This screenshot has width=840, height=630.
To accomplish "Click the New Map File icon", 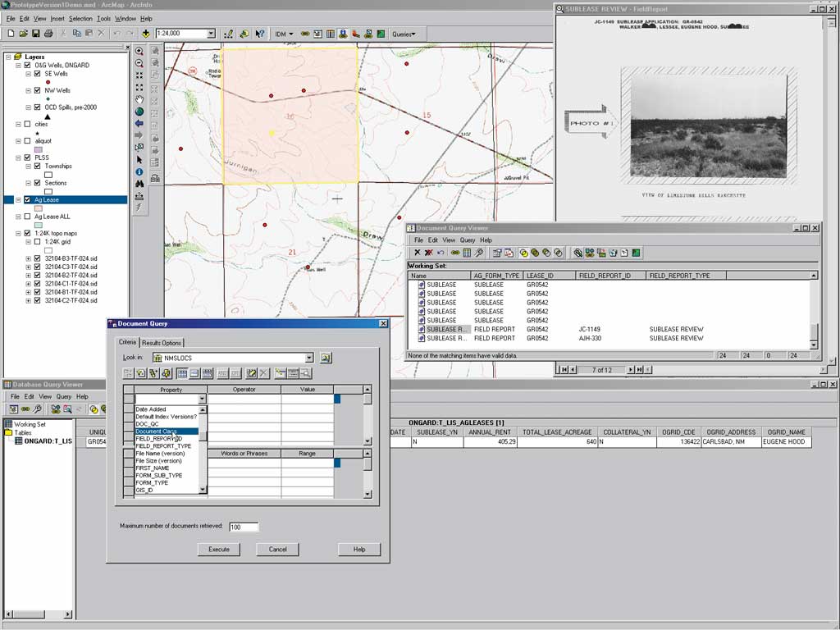I will [x=11, y=34].
